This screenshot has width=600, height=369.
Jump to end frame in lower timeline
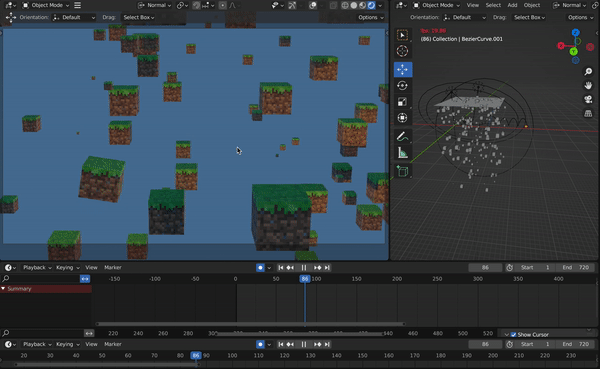click(x=327, y=344)
